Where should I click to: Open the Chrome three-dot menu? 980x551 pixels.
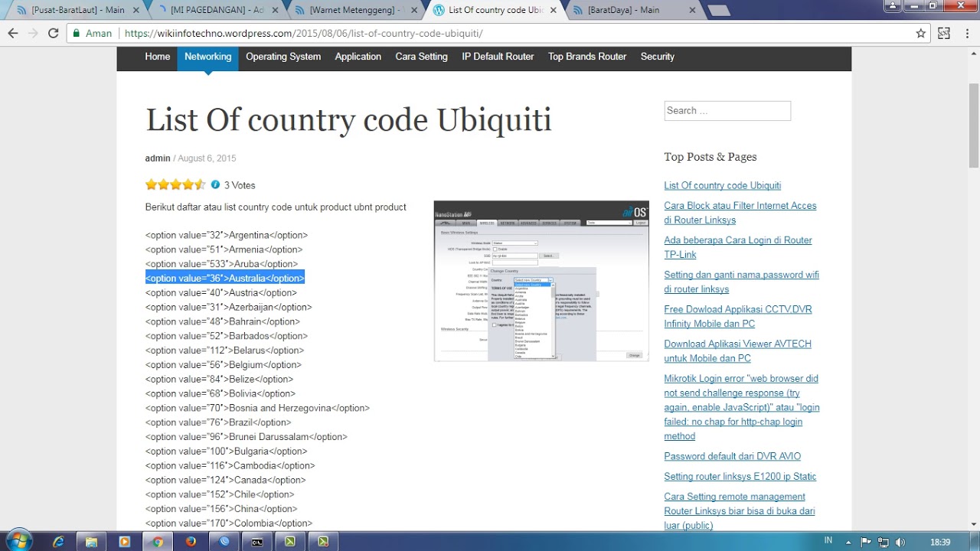click(x=966, y=34)
